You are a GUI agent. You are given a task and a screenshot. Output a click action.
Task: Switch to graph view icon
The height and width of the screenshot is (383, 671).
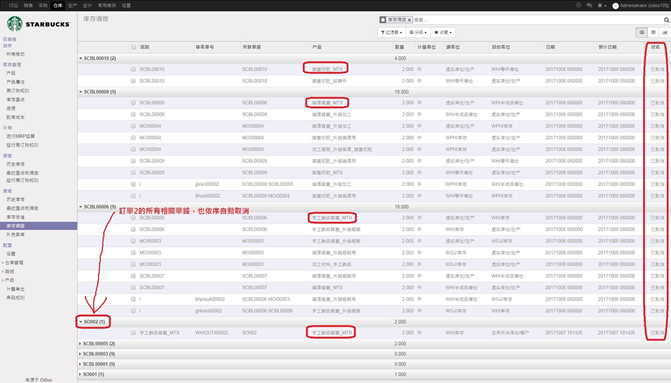click(665, 33)
